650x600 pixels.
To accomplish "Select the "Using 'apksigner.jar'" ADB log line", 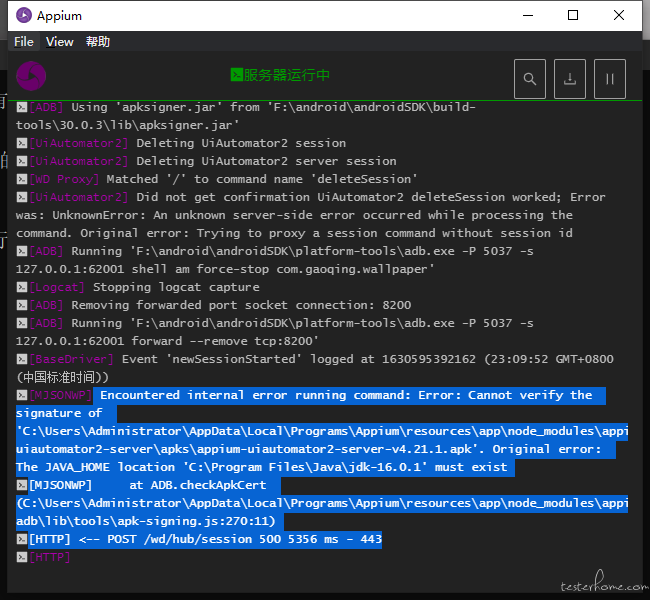I will [x=245, y=116].
